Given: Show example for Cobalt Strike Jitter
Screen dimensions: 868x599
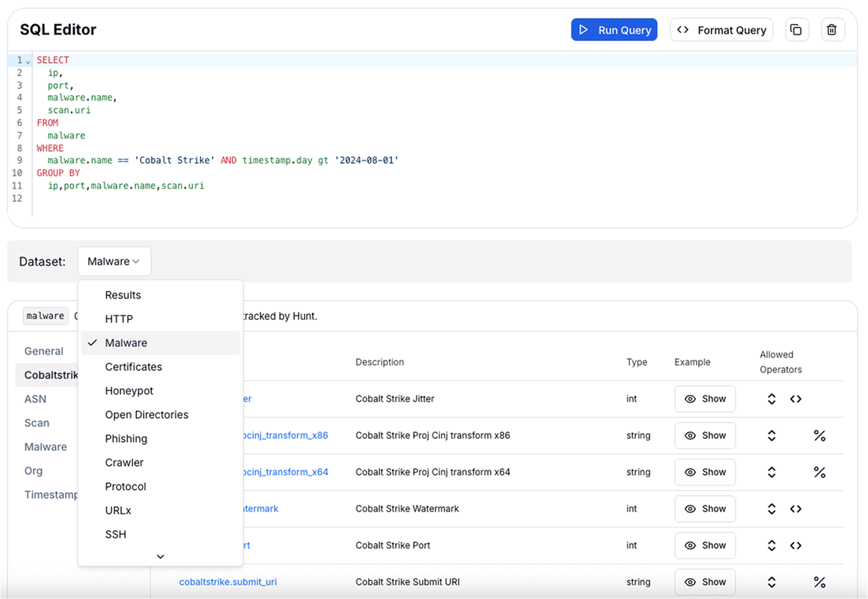Looking at the screenshot, I should coord(705,399).
